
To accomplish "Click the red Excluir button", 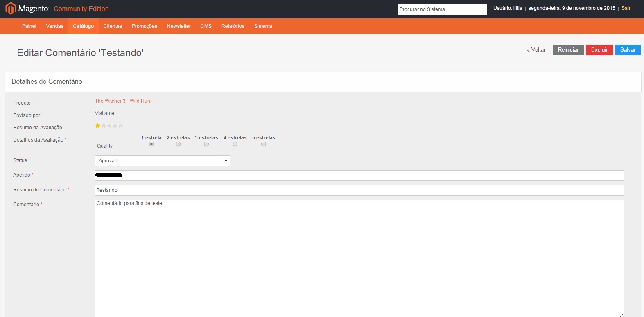I will click(599, 50).
